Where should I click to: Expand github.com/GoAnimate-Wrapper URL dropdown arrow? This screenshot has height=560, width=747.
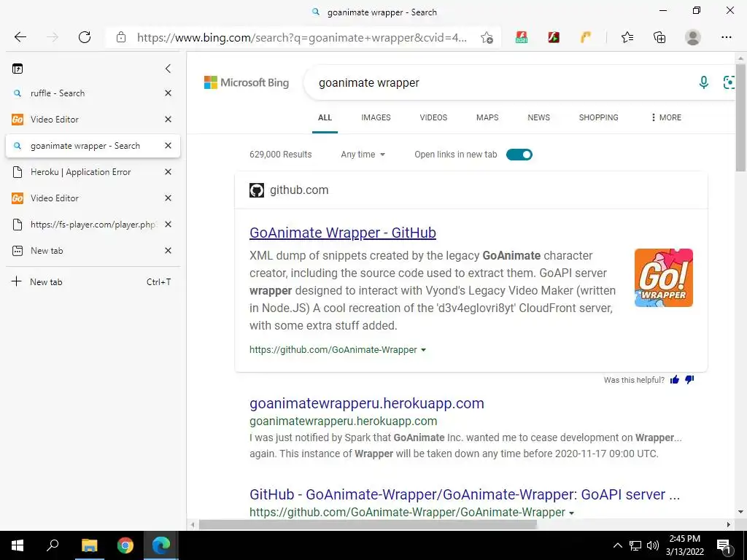423,350
